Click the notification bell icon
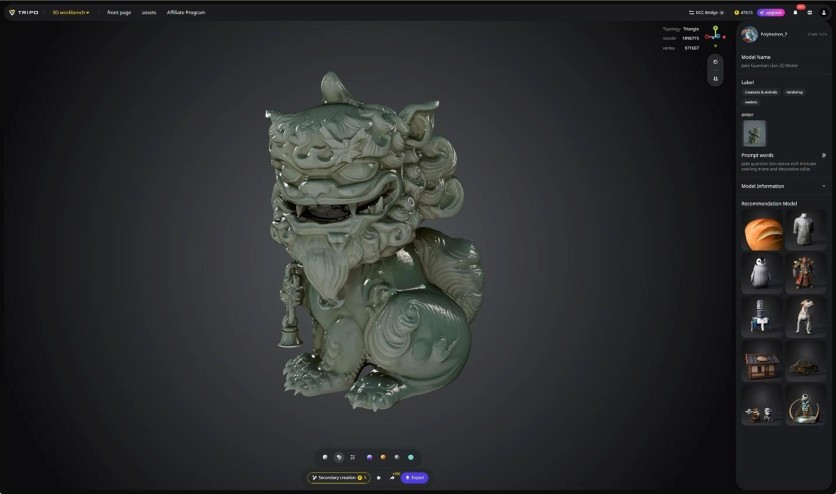The image size is (836, 494). click(795, 12)
